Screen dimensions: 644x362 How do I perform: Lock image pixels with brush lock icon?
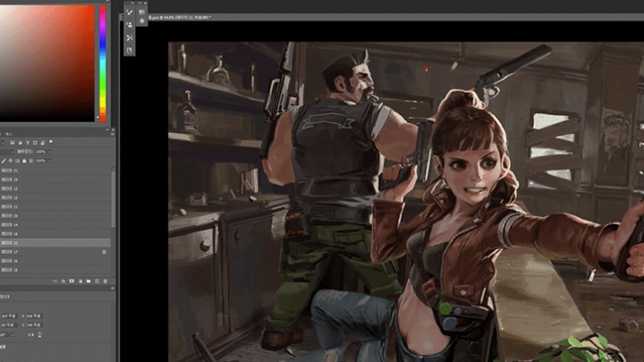4,161
